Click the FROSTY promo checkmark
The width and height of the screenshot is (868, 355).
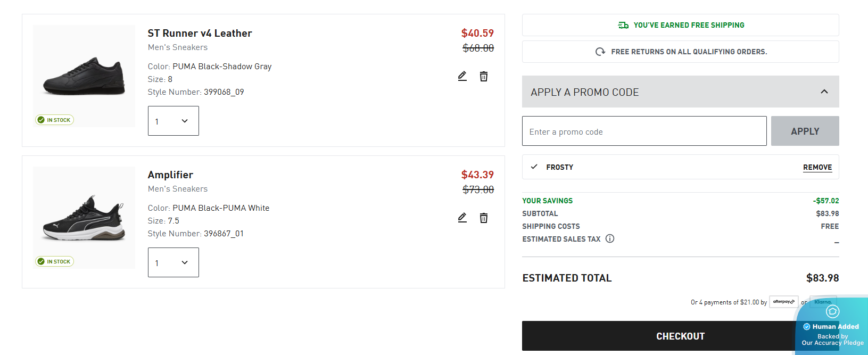(x=534, y=167)
